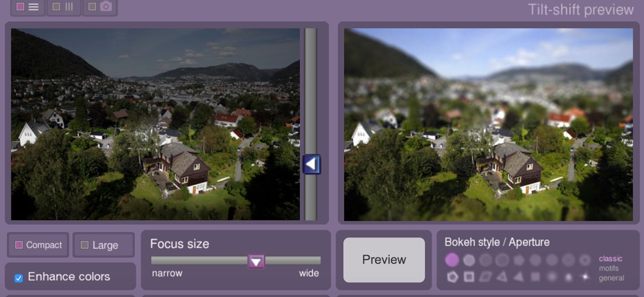Open the motifs bokeh category
This screenshot has height=297, width=644.
coord(609,268)
